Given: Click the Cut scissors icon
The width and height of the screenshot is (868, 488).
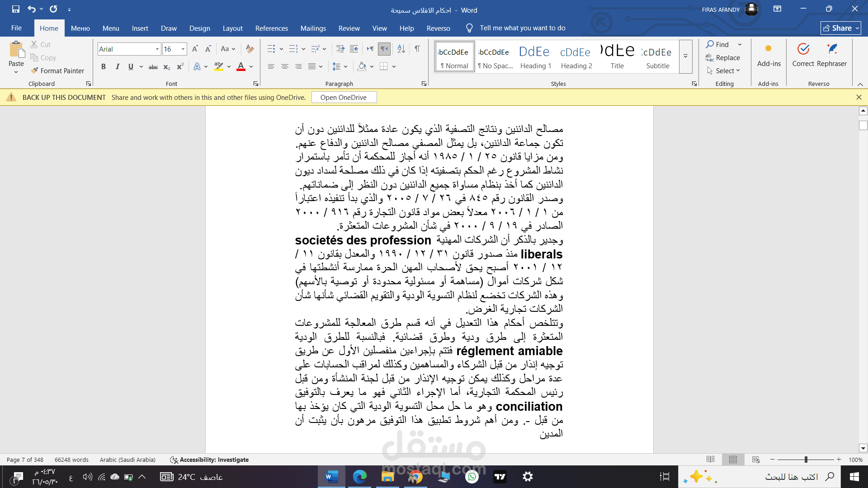Looking at the screenshot, I should point(34,44).
